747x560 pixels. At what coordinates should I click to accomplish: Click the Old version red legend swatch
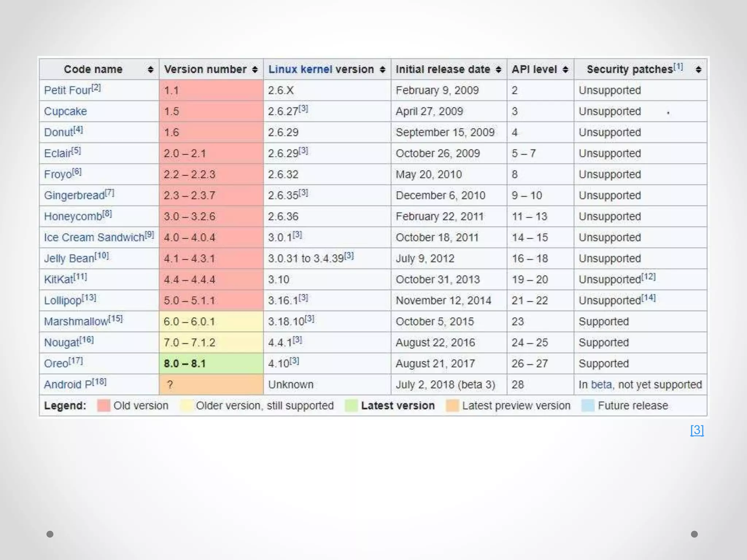(x=104, y=405)
